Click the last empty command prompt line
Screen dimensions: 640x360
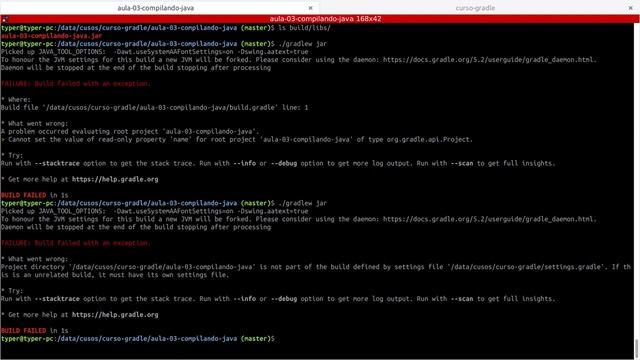[138, 339]
